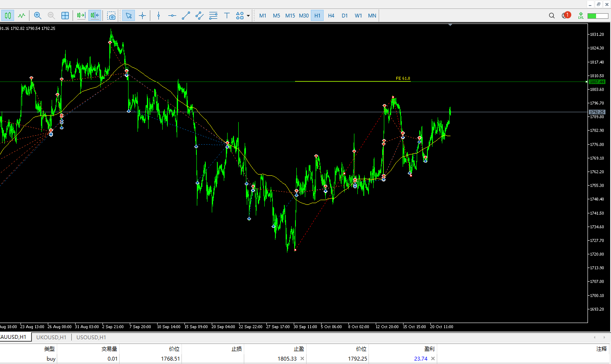This screenshot has height=364, width=611.
Task: Click the 类型 column header
Action: tap(50, 349)
